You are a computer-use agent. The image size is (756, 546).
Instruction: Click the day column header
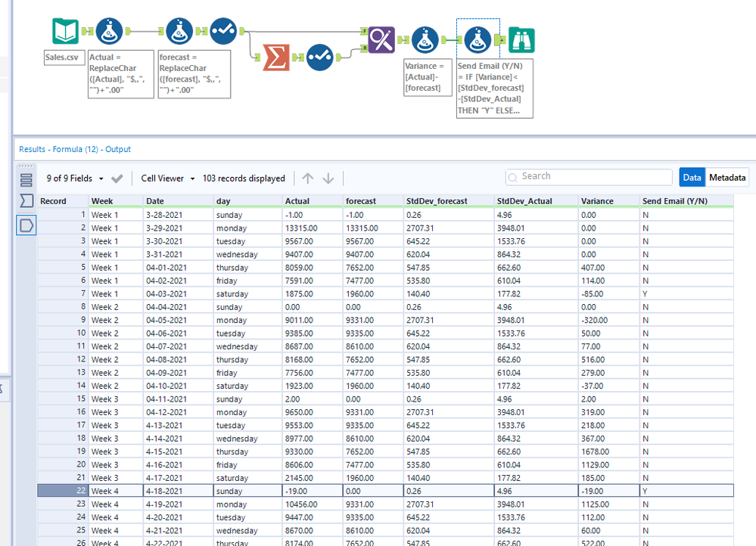coord(247,201)
